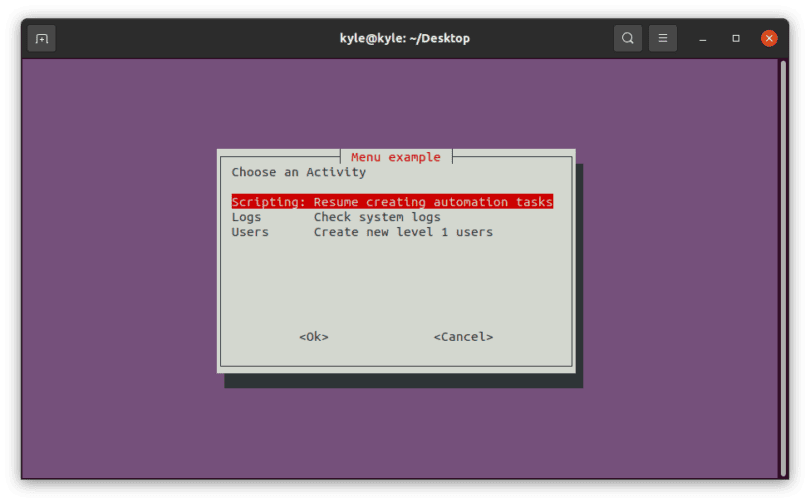The width and height of the screenshot is (810, 503).
Task: Open the hamburger menu in title bar
Action: 663,38
